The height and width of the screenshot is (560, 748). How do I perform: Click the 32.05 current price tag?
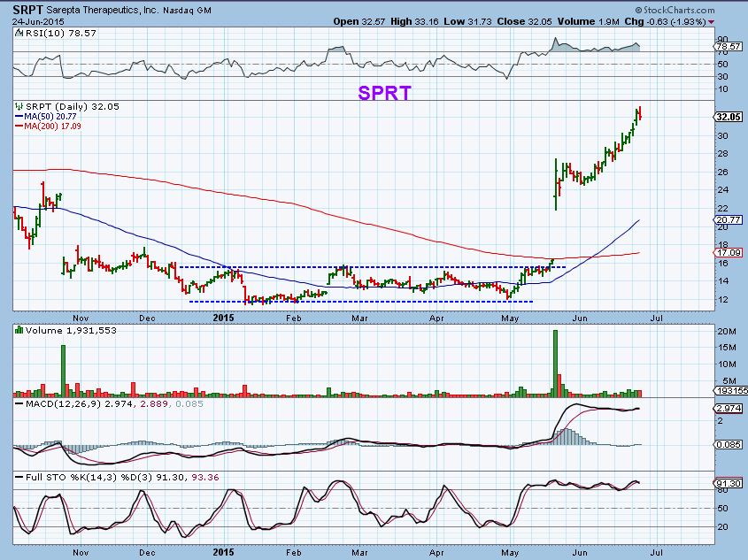[x=728, y=116]
